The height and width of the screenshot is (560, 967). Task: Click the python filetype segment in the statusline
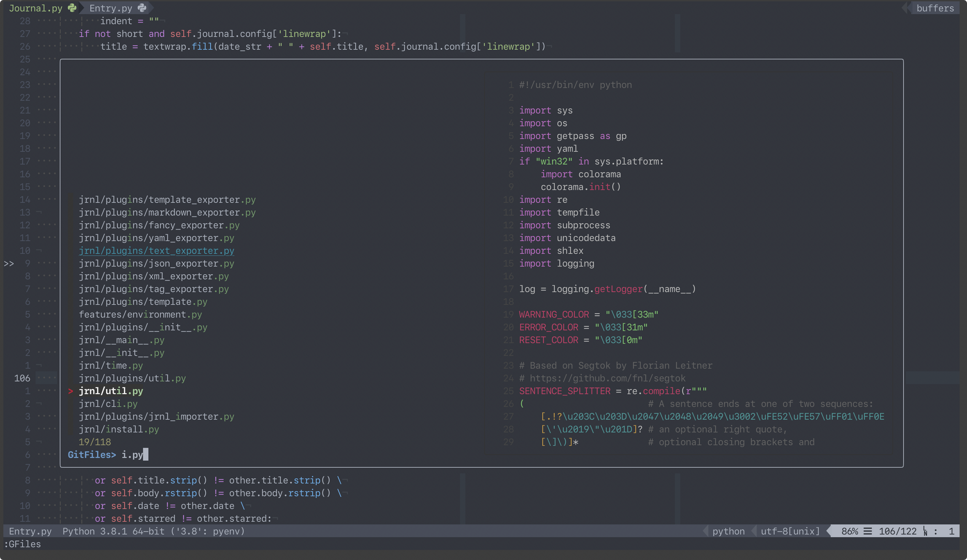tap(728, 531)
